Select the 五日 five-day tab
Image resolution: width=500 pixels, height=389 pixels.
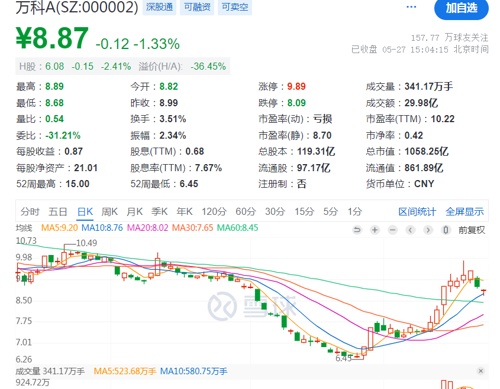point(58,212)
